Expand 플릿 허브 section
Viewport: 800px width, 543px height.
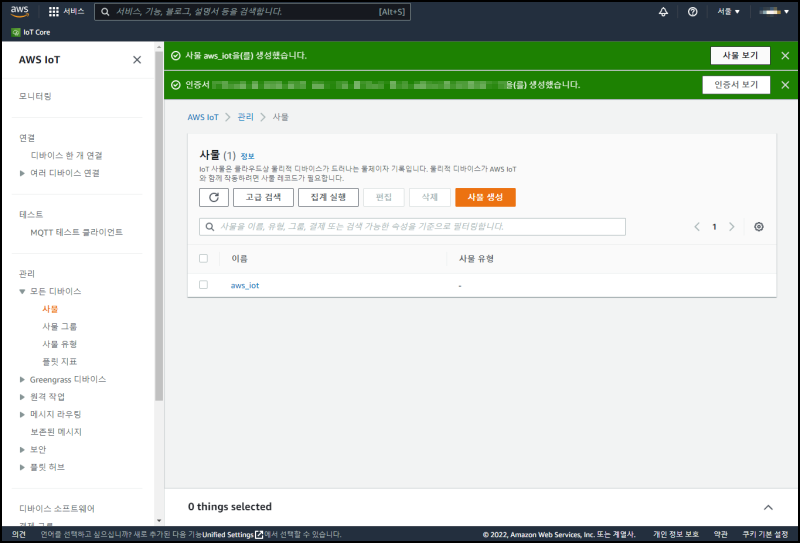point(22,467)
